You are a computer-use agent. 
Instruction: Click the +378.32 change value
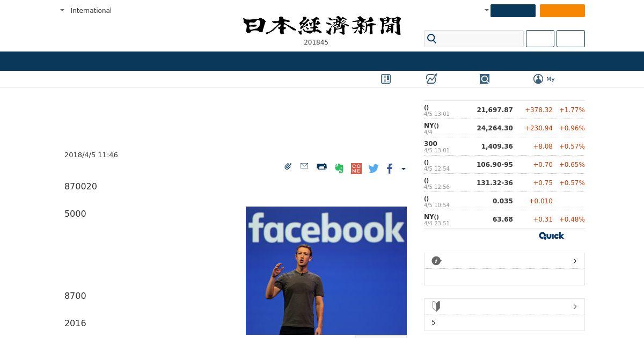tap(539, 109)
